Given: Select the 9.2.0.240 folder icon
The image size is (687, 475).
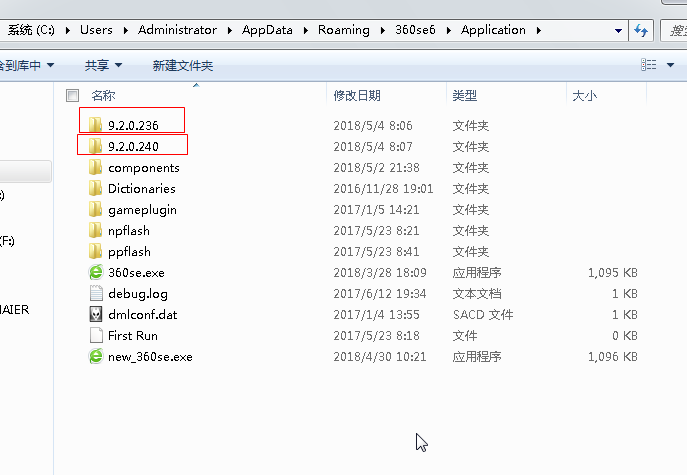Looking at the screenshot, I should [95, 146].
